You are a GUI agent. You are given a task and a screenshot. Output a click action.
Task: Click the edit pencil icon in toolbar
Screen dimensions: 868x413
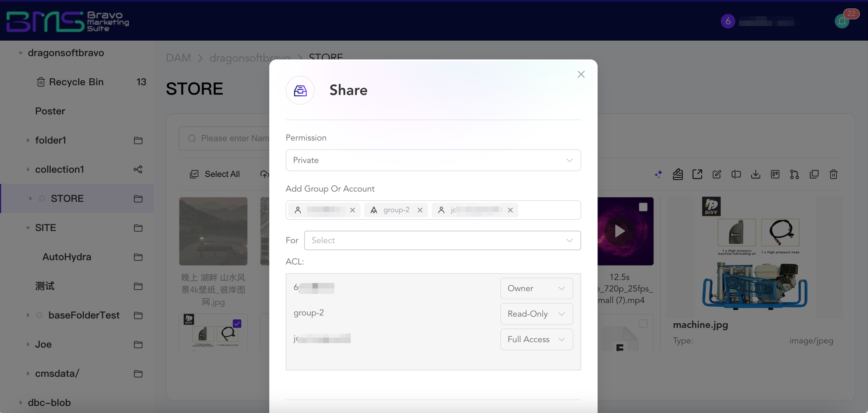pyautogui.click(x=717, y=174)
